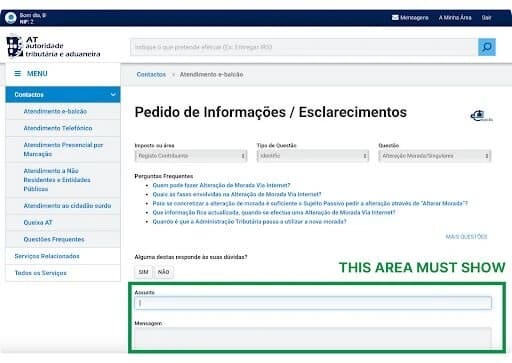Collapse the Contactos sidebar section
512x363 pixels.
[63, 95]
